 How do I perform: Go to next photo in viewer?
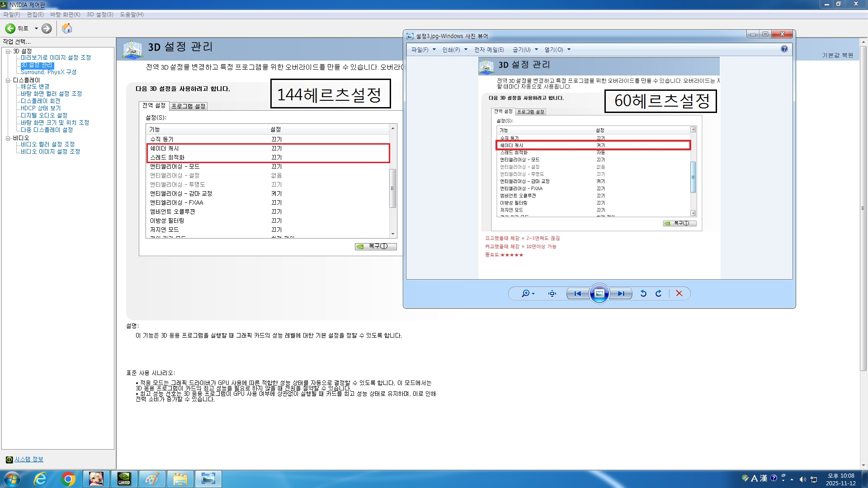pos(621,294)
